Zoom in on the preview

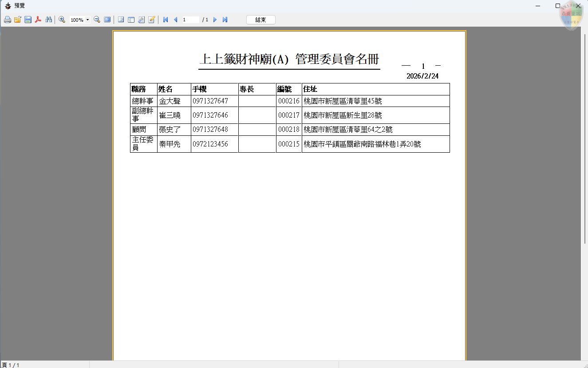(x=62, y=20)
